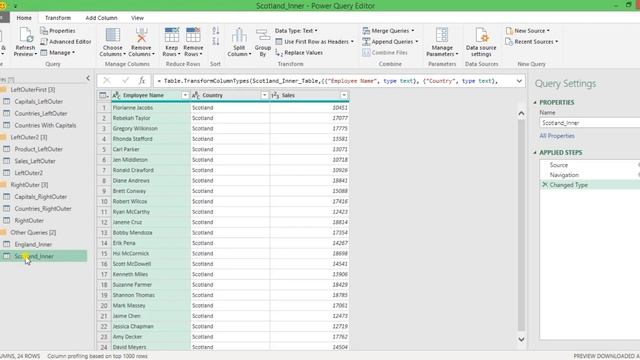Open query Properties
The width and height of the screenshot is (640, 360).
(58, 31)
